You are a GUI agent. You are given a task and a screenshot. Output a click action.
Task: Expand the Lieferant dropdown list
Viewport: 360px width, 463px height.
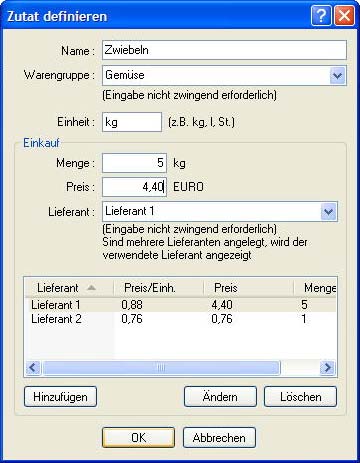328,211
